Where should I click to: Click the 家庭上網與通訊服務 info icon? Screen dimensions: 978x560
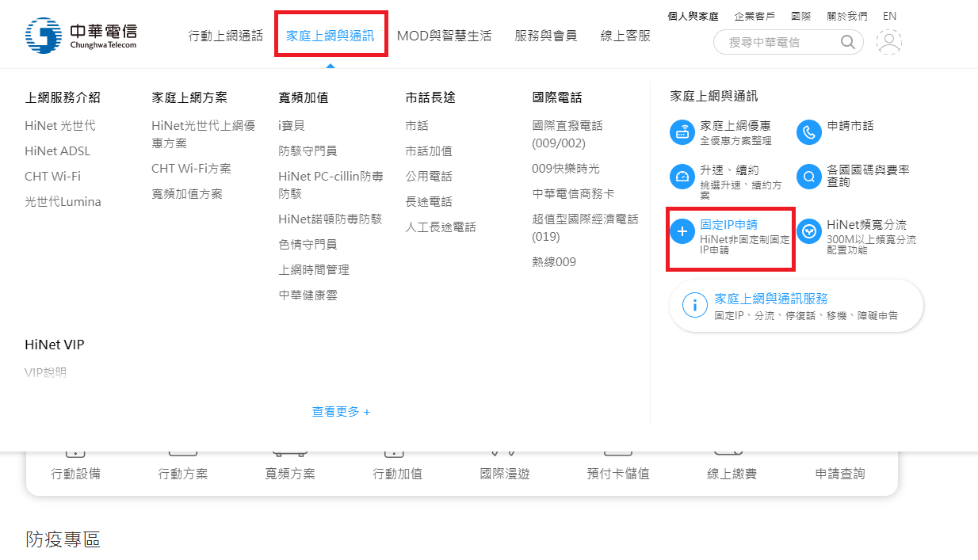tap(694, 305)
